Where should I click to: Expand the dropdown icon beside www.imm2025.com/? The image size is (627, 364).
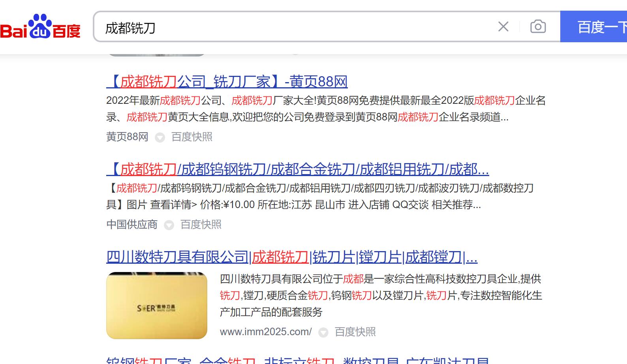[x=323, y=332]
